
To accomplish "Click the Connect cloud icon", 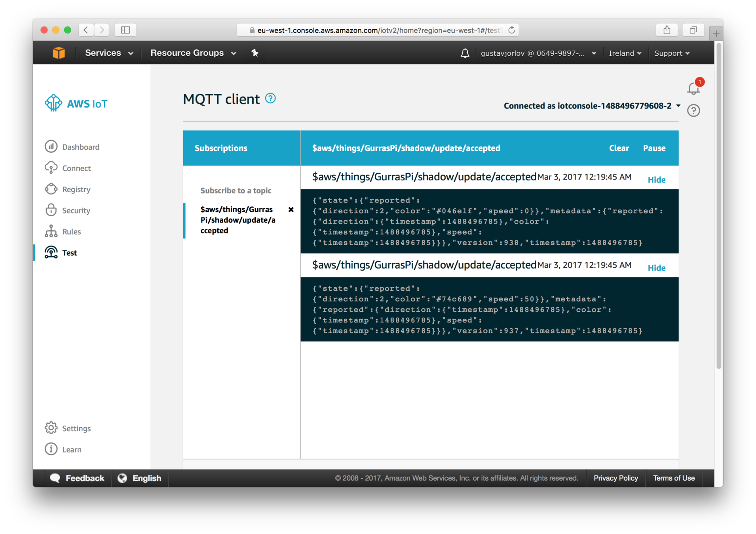I will click(x=51, y=168).
